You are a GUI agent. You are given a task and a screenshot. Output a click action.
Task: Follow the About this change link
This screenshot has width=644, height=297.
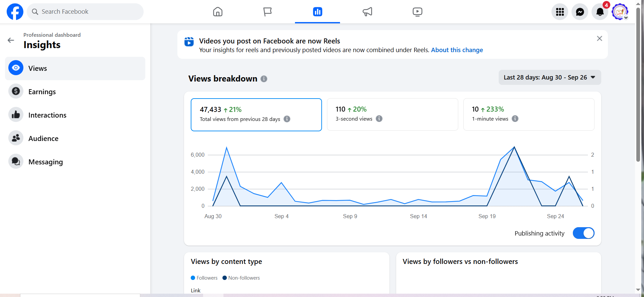(x=457, y=50)
